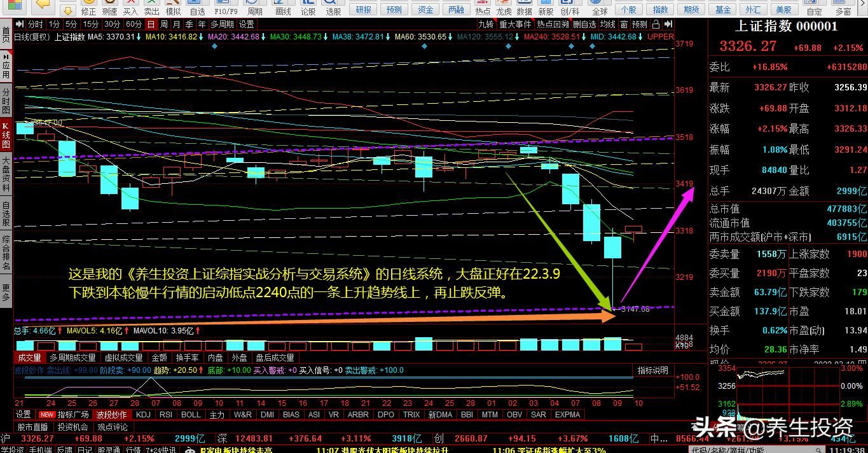Screen dimensions: 868x453
Task: Select the 季 quarterly period
Action: pyautogui.click(x=189, y=24)
